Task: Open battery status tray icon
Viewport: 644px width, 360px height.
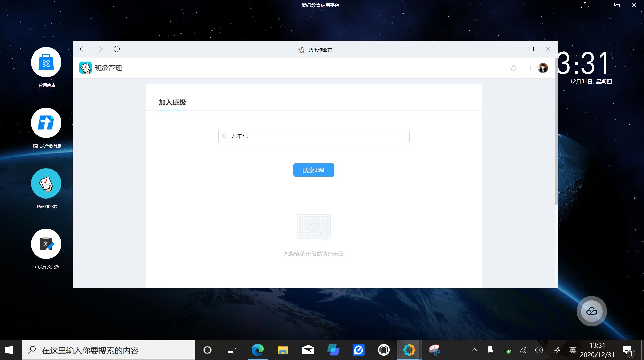Action: coord(507,350)
